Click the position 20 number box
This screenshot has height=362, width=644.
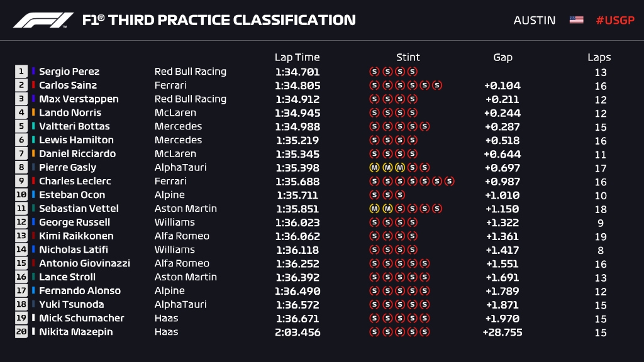coord(21,332)
